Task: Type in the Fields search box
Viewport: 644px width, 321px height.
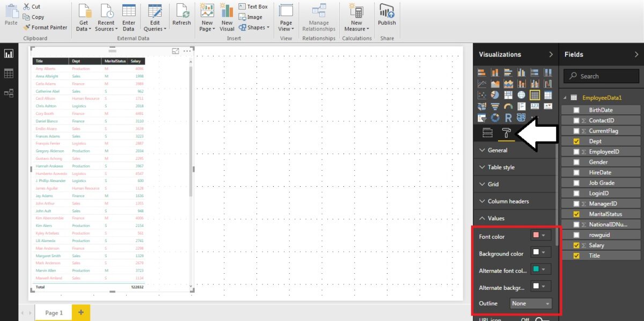Action: (x=601, y=76)
